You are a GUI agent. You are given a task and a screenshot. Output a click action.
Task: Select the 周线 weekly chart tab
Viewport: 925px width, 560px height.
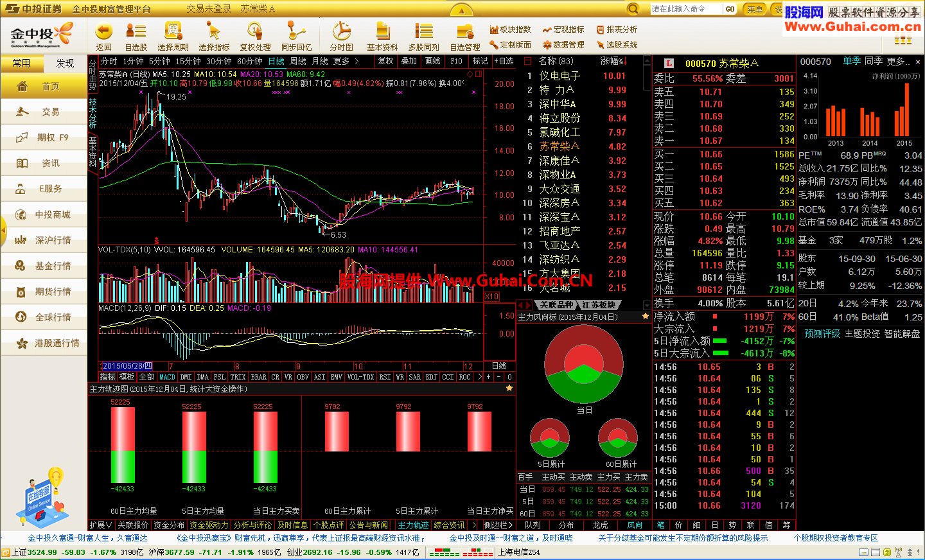click(x=298, y=61)
